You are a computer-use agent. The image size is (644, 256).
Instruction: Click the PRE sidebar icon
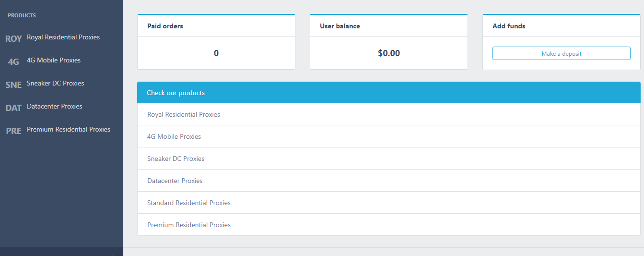pyautogui.click(x=13, y=131)
